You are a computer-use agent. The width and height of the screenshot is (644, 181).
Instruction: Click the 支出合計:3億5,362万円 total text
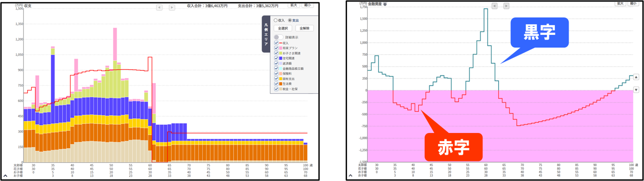258,6
